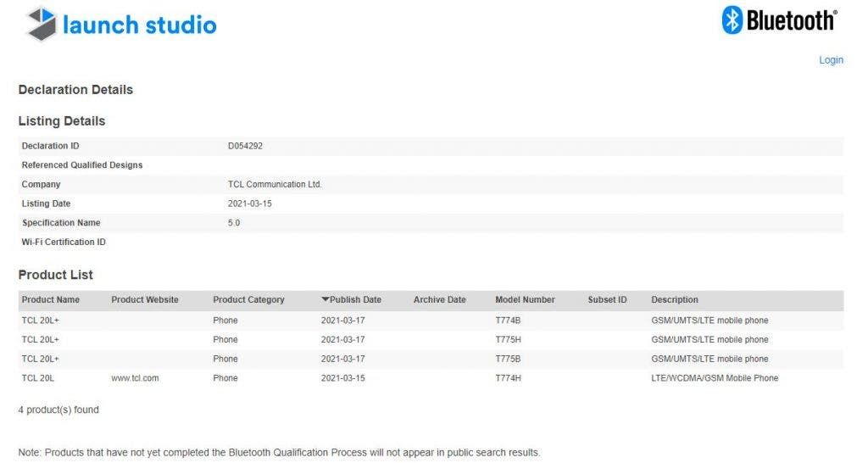This screenshot has height=463, width=868.
Task: Sort by Product Name column header
Action: pyautogui.click(x=50, y=299)
